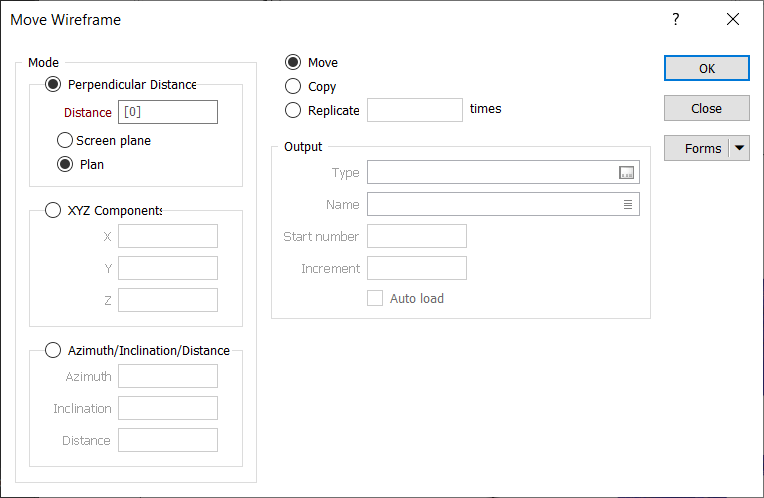This screenshot has height=498, width=764.
Task: Enable XYZ Components mode
Action: tap(53, 210)
